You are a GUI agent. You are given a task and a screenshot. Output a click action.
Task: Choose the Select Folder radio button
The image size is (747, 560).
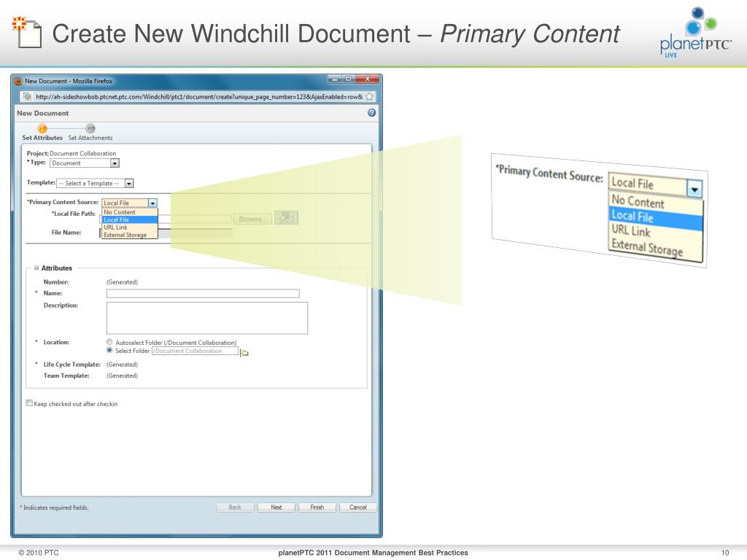[109, 350]
